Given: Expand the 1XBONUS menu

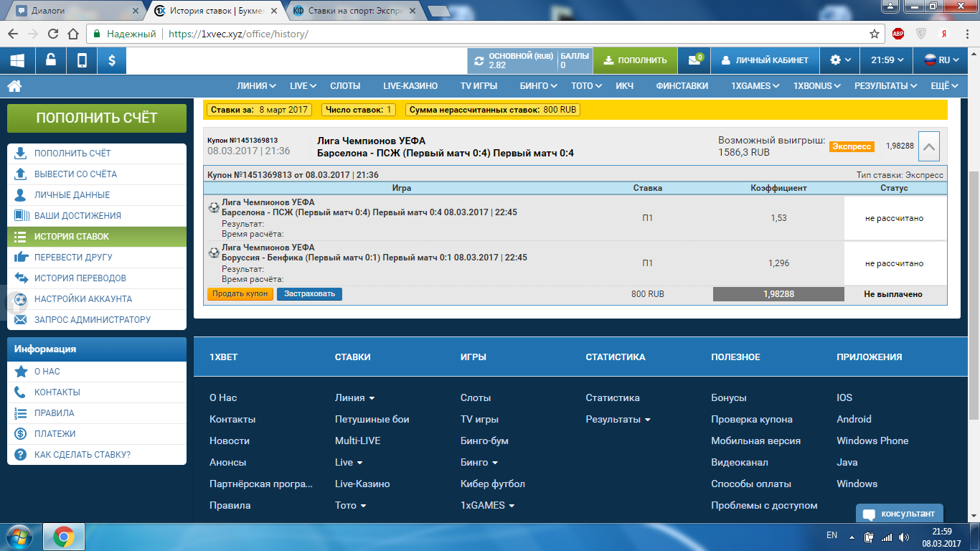Looking at the screenshot, I should (818, 85).
